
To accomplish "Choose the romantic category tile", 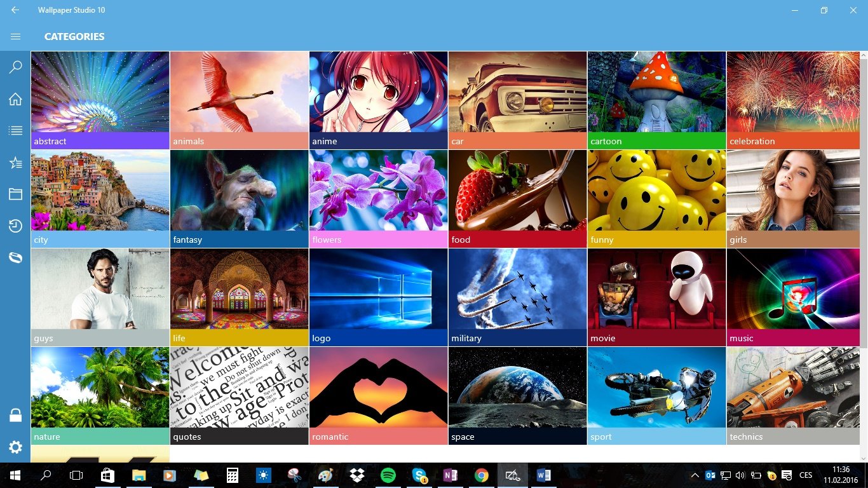I will coord(379,396).
